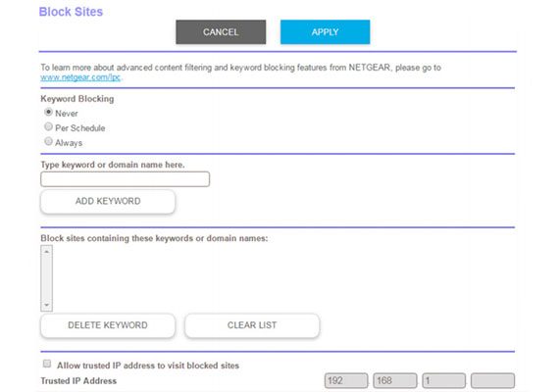This screenshot has width=559, height=392.
Task: Click the Trusted IP Address label
Action: tap(78, 381)
